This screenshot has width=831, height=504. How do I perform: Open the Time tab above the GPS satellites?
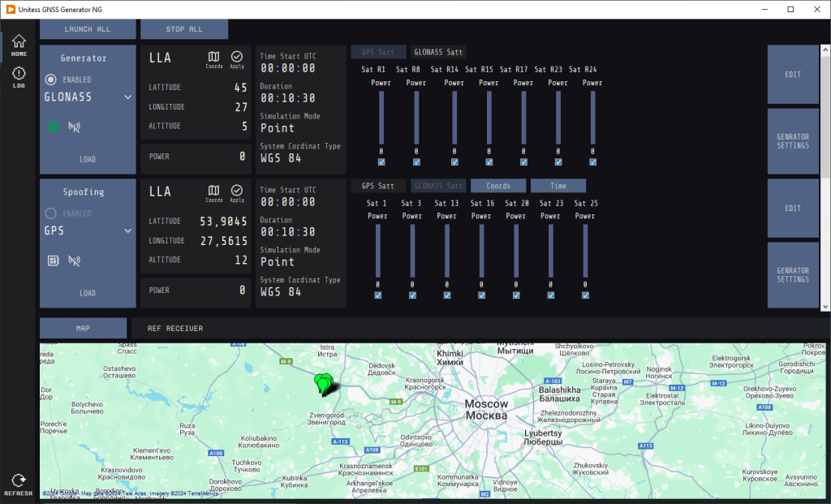(x=558, y=185)
